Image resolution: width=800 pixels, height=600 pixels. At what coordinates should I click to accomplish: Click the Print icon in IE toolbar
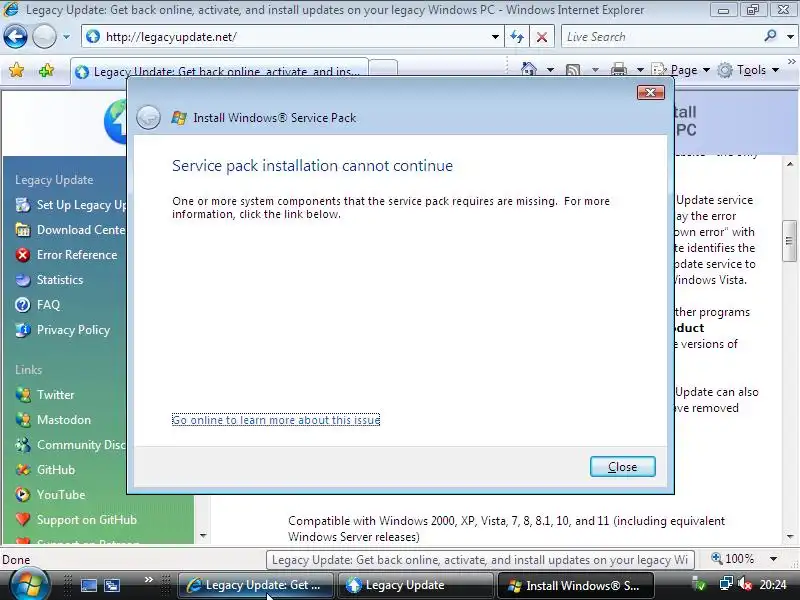pyautogui.click(x=619, y=70)
